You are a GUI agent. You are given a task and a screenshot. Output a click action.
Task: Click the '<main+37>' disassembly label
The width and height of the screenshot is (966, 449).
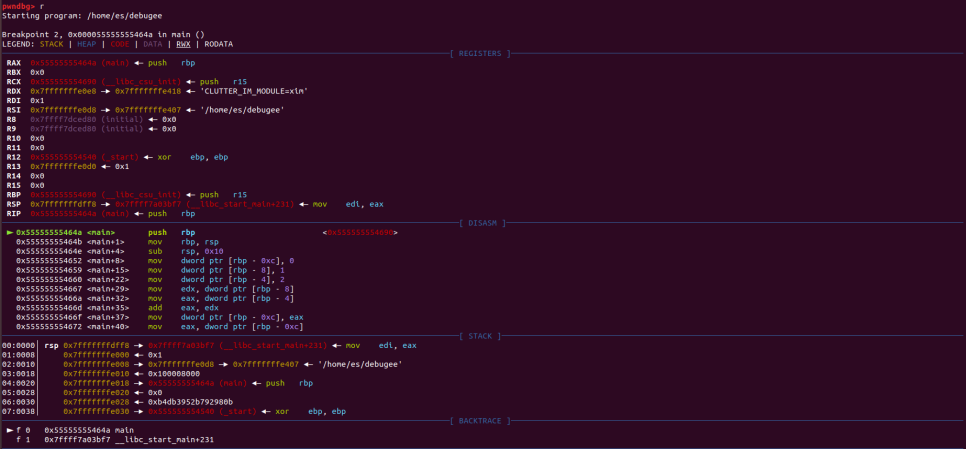(x=108, y=317)
